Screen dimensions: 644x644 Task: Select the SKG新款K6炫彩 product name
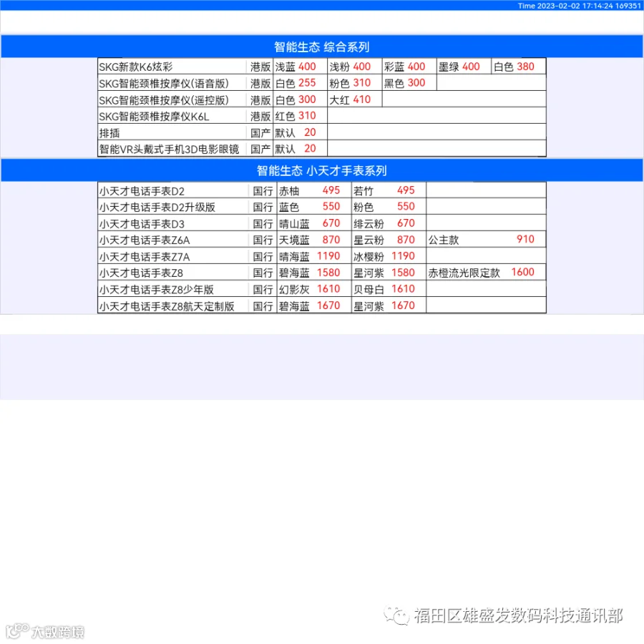point(136,67)
